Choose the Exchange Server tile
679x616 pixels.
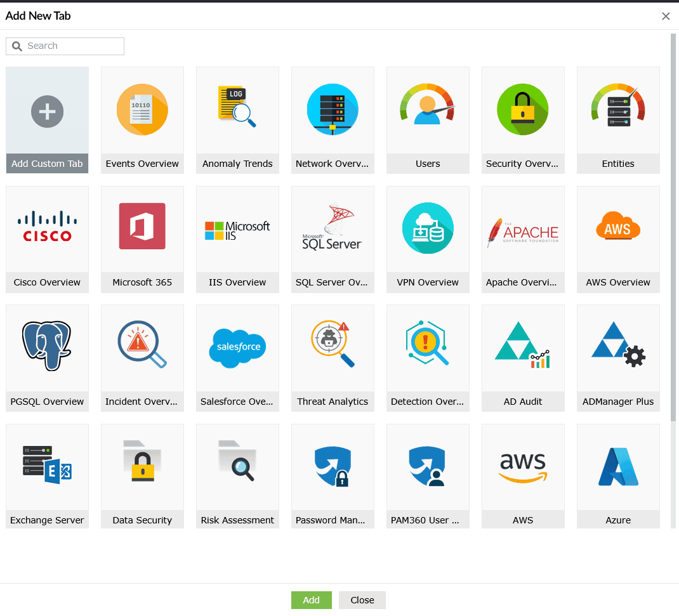click(47, 476)
